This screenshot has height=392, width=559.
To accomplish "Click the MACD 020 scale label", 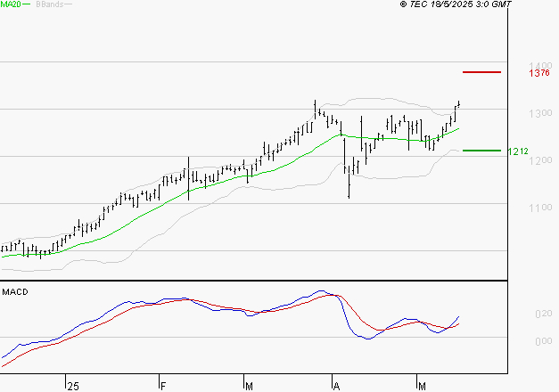I will click(x=544, y=314).
